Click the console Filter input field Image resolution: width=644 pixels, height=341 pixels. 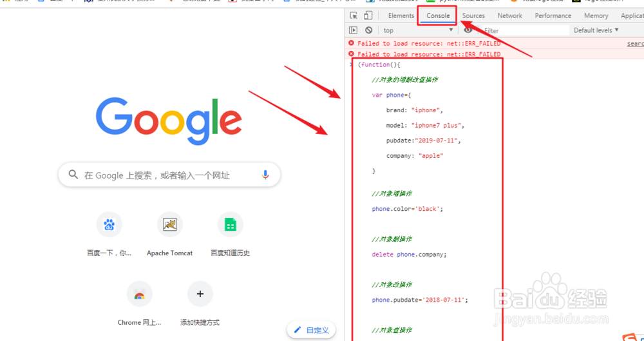click(524, 30)
